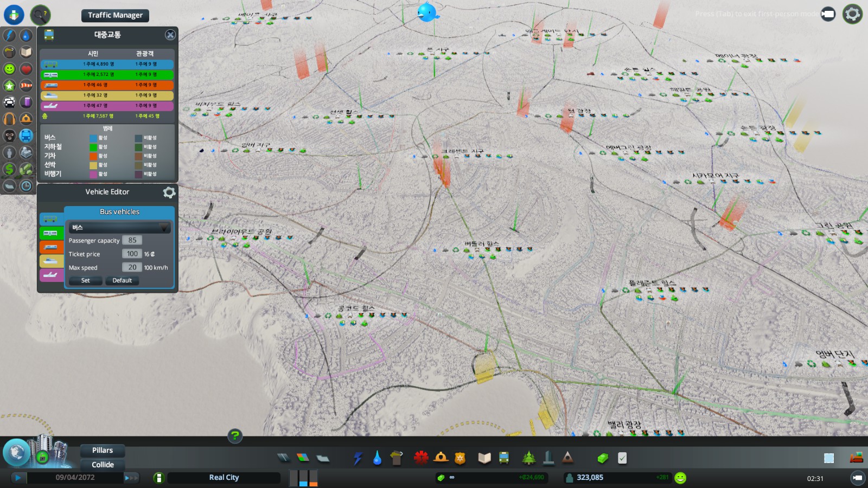Open the Roads build menu
This screenshot has height=488, width=868.
[x=284, y=458]
